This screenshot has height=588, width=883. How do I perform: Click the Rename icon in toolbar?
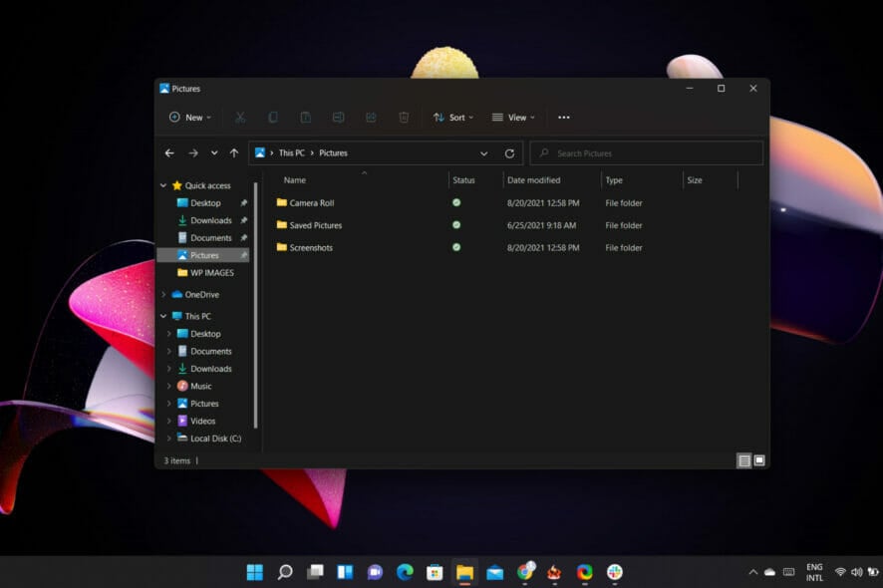(338, 118)
